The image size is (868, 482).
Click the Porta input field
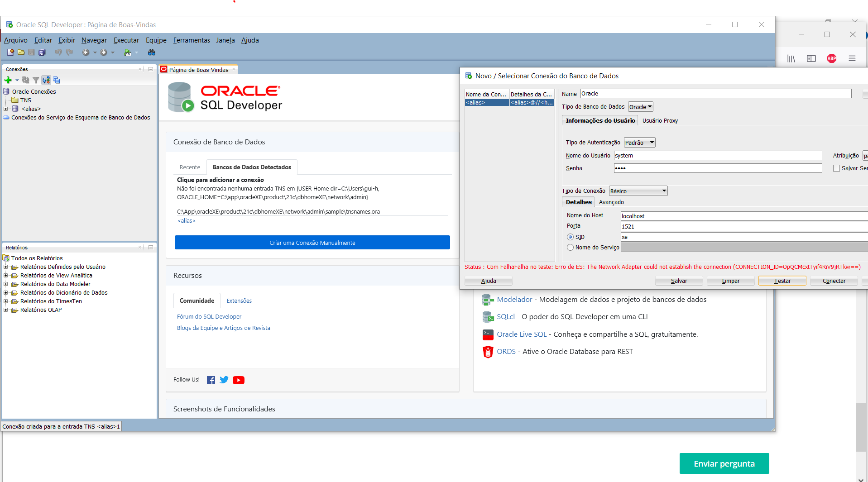pyautogui.click(x=744, y=227)
